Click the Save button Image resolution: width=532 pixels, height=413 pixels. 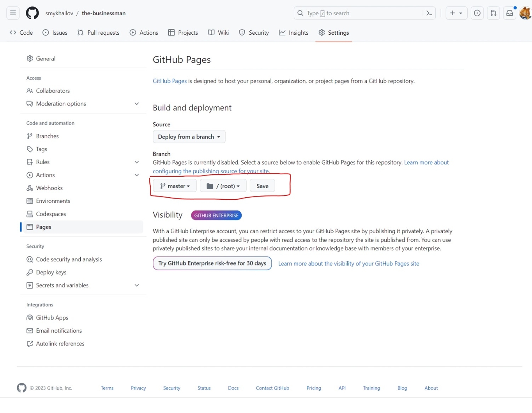pos(262,186)
